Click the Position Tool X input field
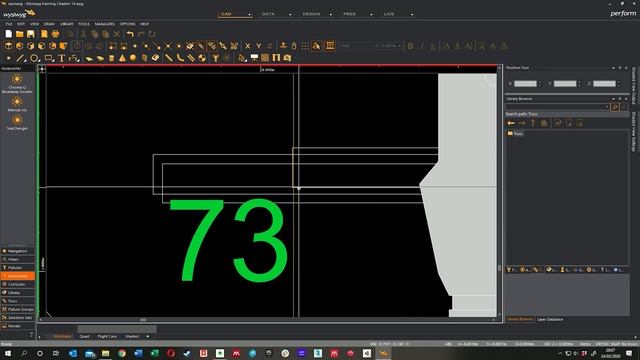The height and width of the screenshot is (360, 640). click(525, 84)
